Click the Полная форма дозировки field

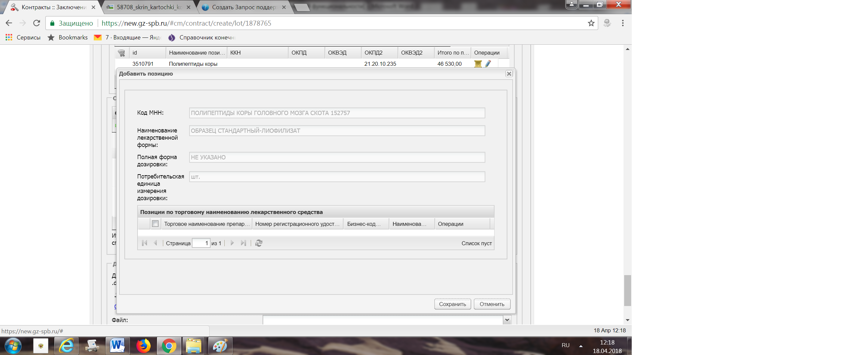pyautogui.click(x=337, y=157)
